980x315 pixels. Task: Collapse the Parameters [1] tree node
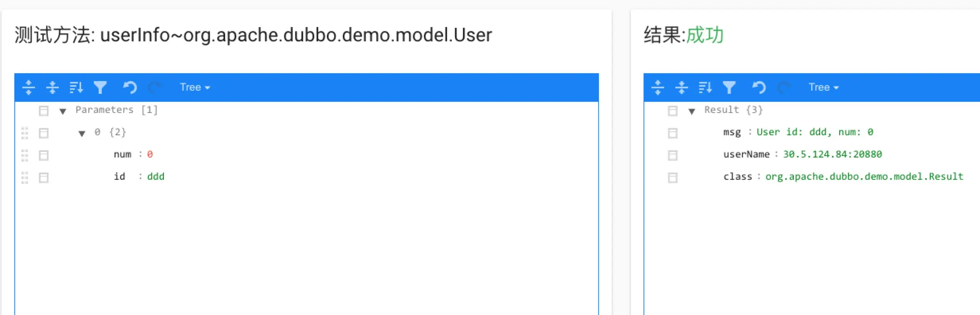pos(63,111)
